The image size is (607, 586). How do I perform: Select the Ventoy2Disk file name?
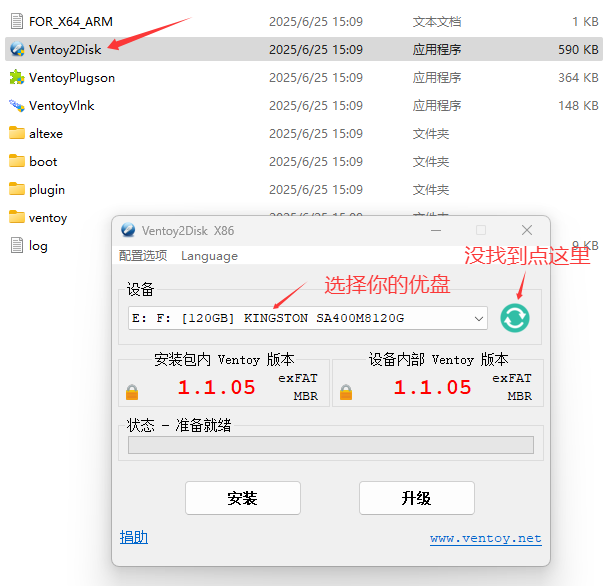[x=65, y=50]
